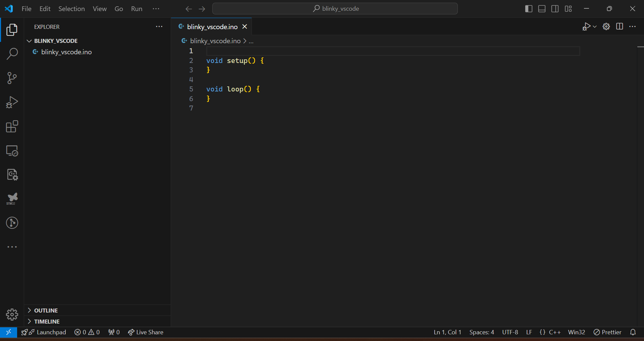This screenshot has width=644, height=341.
Task: Open the Git Graph circular icon
Action: (12, 223)
